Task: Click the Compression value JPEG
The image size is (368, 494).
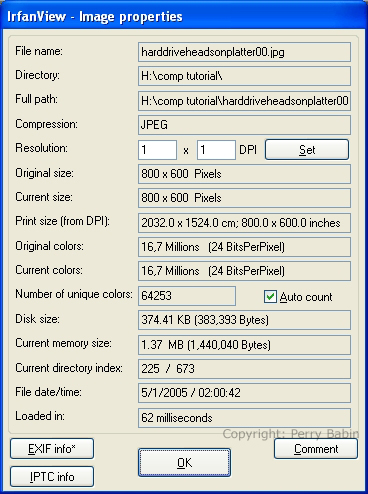Action: [x=244, y=125]
